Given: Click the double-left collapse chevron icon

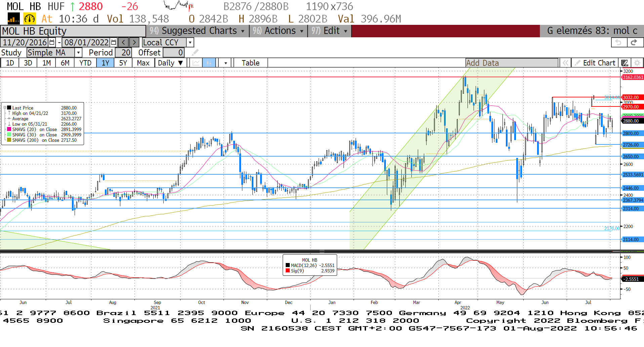Looking at the screenshot, I should click(565, 63).
